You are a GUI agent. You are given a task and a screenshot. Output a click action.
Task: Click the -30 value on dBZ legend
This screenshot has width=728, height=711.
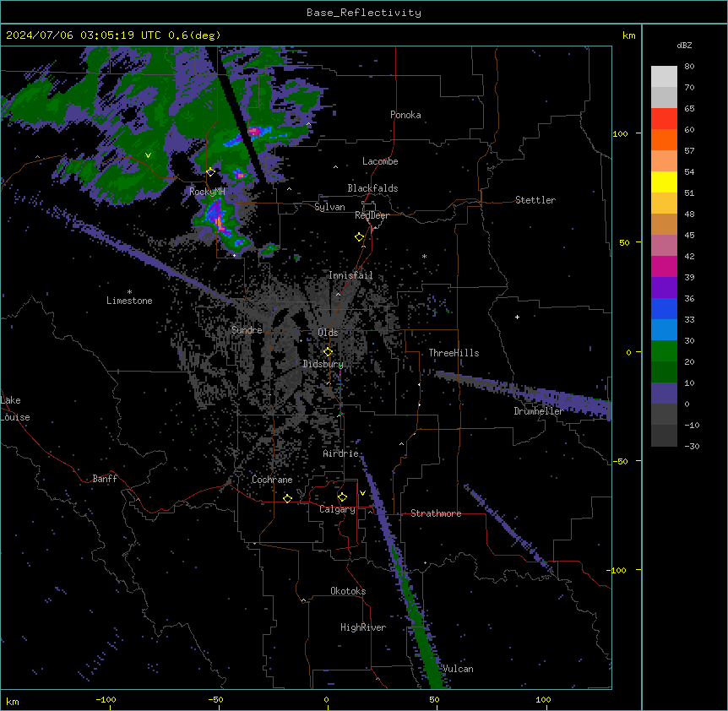click(x=692, y=446)
